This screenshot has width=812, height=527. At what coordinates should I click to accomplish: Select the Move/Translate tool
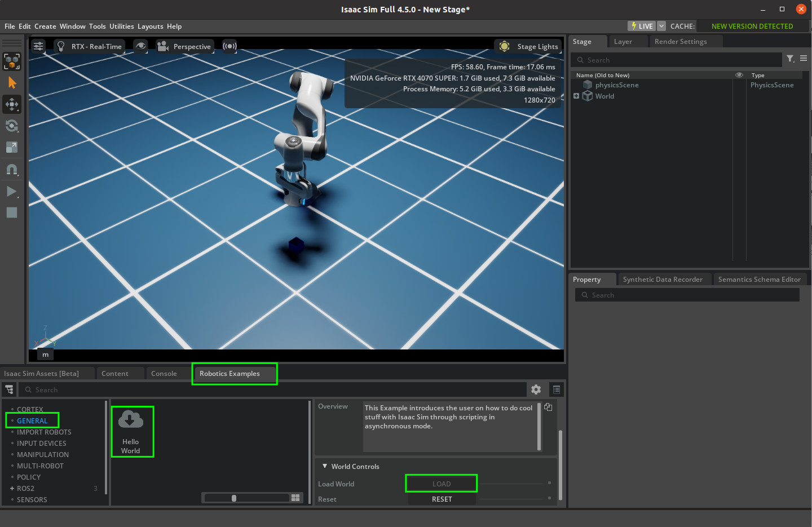pos(12,104)
